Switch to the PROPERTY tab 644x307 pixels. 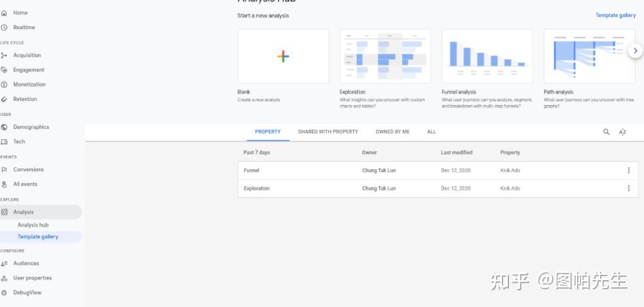[x=268, y=132]
